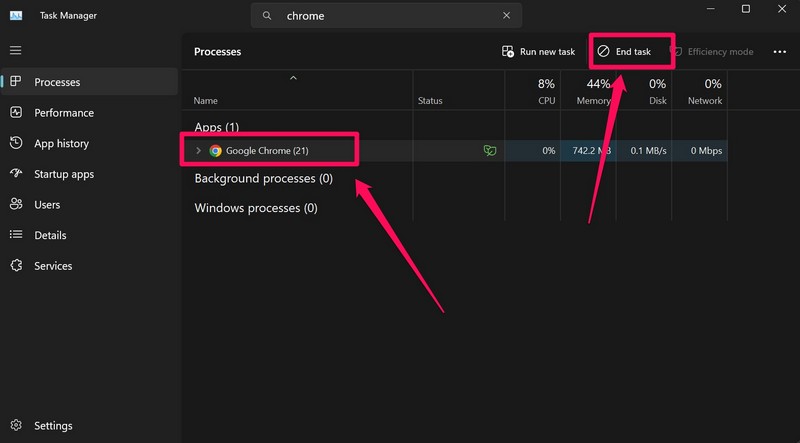This screenshot has height=443, width=800.
Task: Collapse the column header chevron
Action: point(293,78)
